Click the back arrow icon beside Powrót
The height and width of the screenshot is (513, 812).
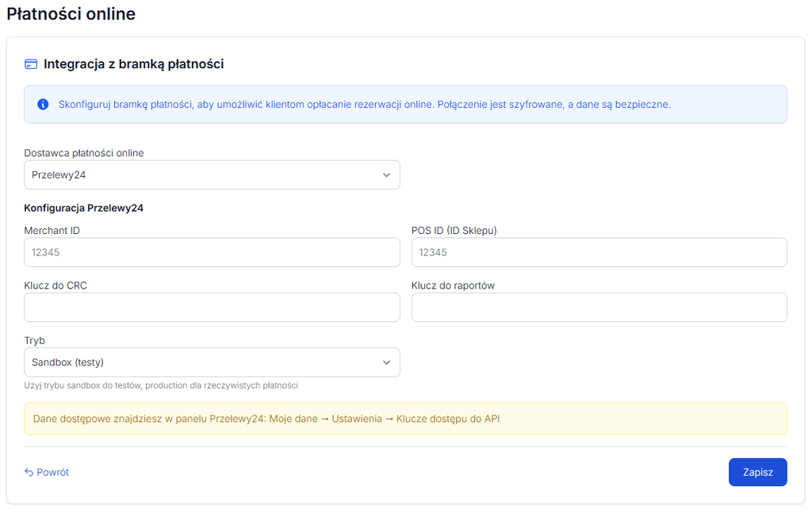coord(29,472)
